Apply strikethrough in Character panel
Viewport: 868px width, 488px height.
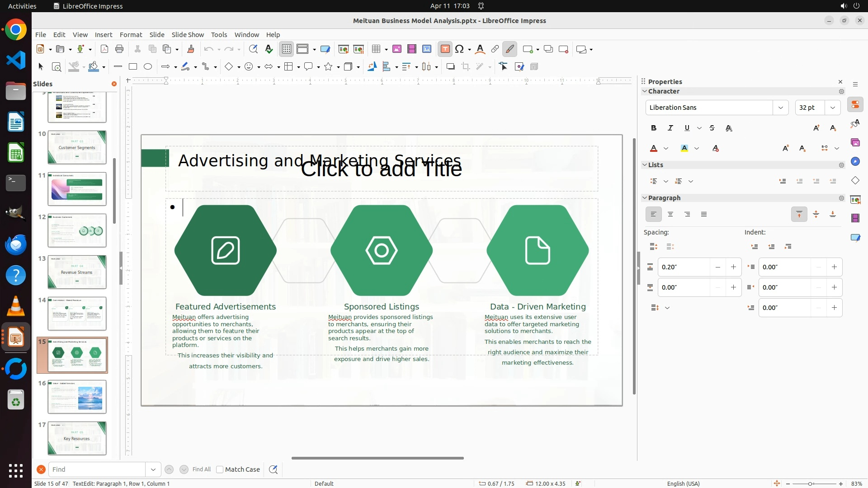[712, 128]
